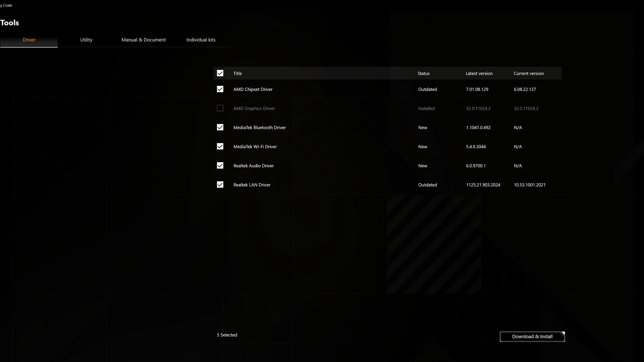Deselect MediaTek Bluetooth Driver checkbox
Image resolution: width=644 pixels, height=362 pixels.
(220, 127)
